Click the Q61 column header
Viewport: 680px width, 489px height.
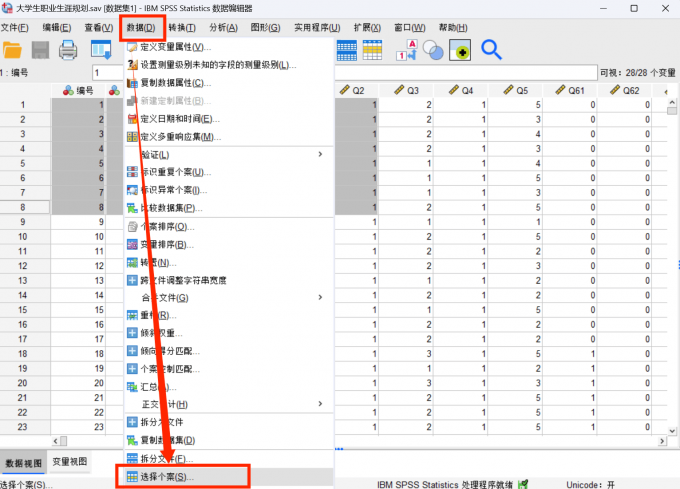pos(570,91)
